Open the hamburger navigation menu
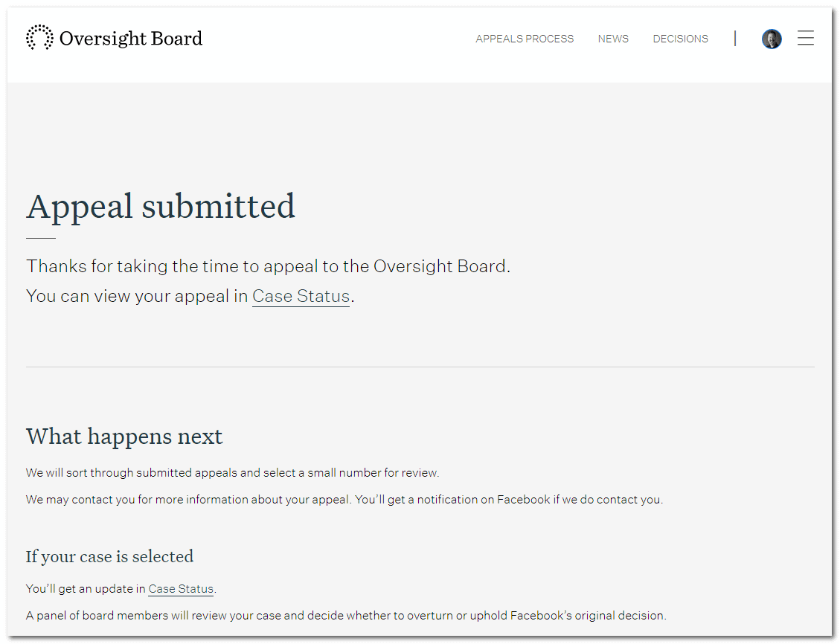Viewport: 840px width, 644px height. click(805, 38)
